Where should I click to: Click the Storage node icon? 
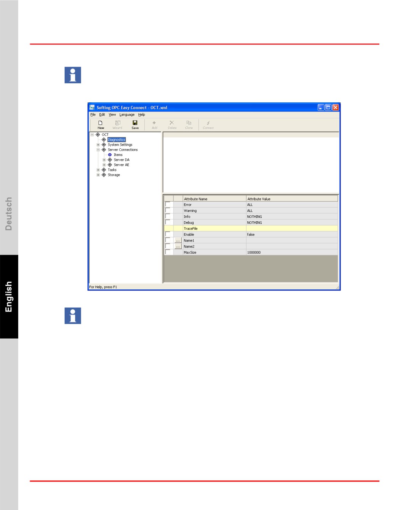click(x=104, y=175)
